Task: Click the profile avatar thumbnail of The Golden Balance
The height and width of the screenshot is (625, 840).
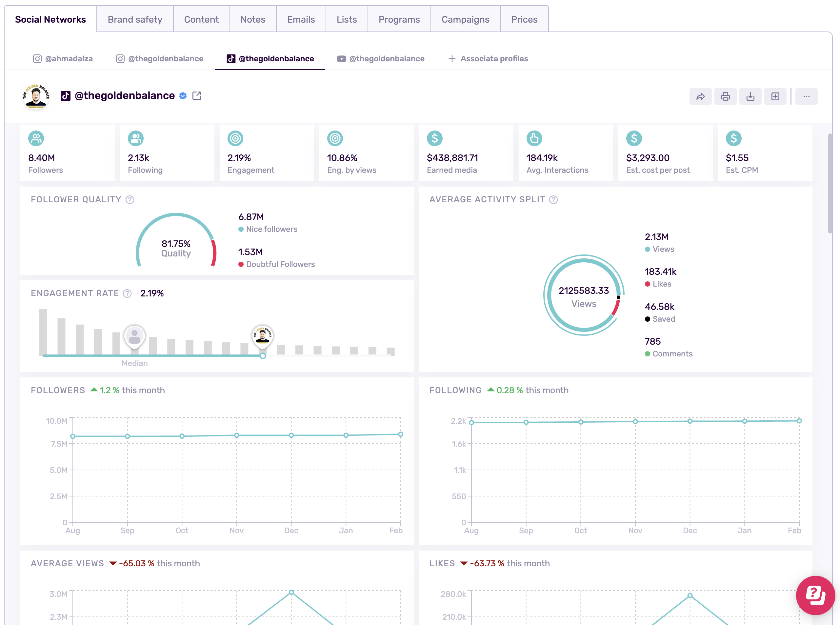Action: pos(36,96)
